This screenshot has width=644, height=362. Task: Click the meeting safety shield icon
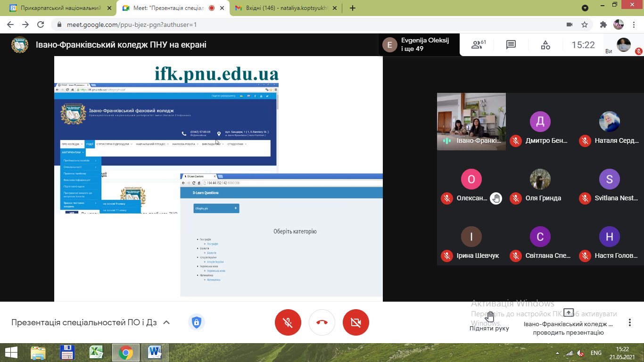click(x=196, y=322)
